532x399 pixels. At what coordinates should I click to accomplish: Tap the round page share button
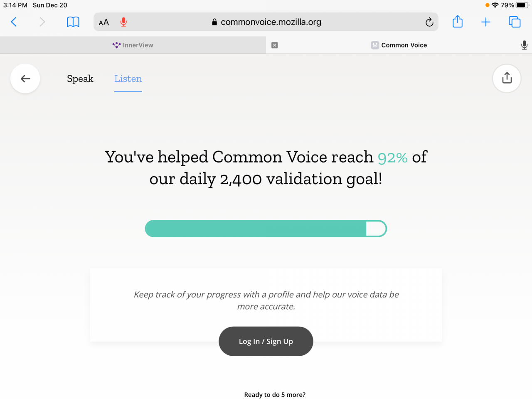[507, 78]
